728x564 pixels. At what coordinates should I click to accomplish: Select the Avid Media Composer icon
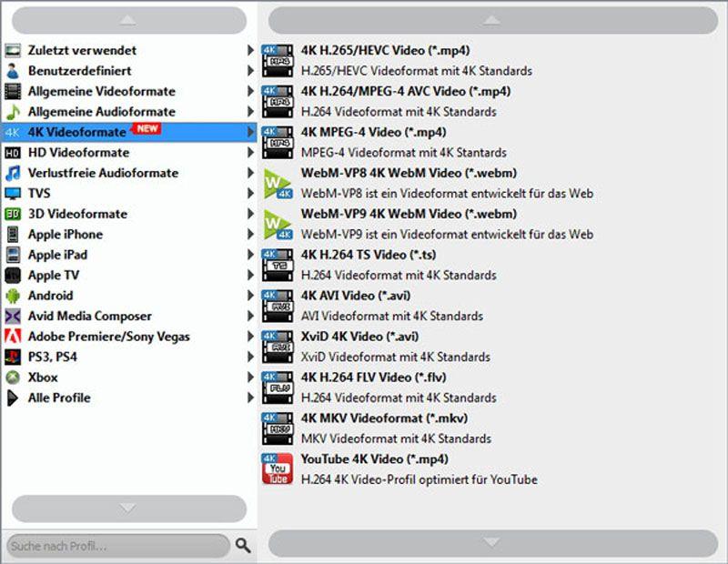pos(12,316)
